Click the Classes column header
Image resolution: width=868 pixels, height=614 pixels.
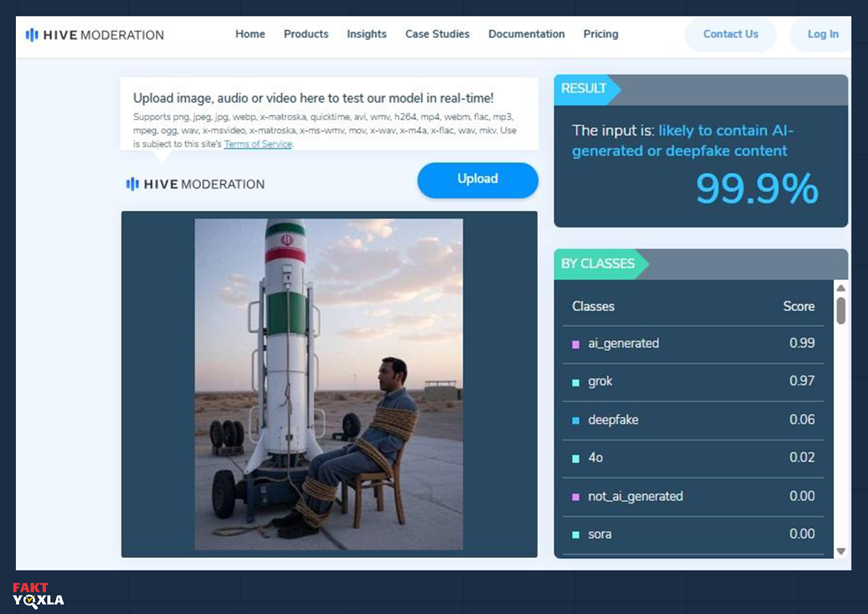click(593, 307)
